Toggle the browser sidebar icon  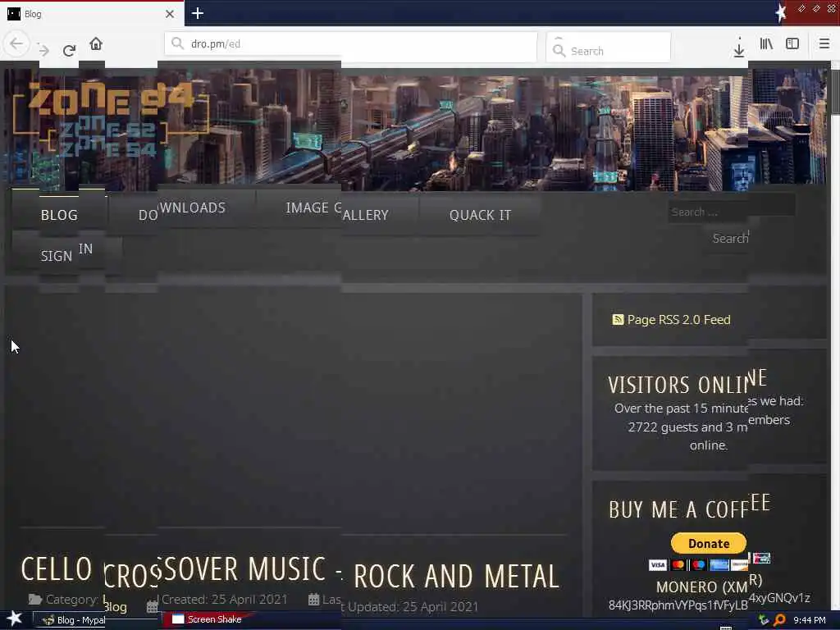pyautogui.click(x=792, y=44)
